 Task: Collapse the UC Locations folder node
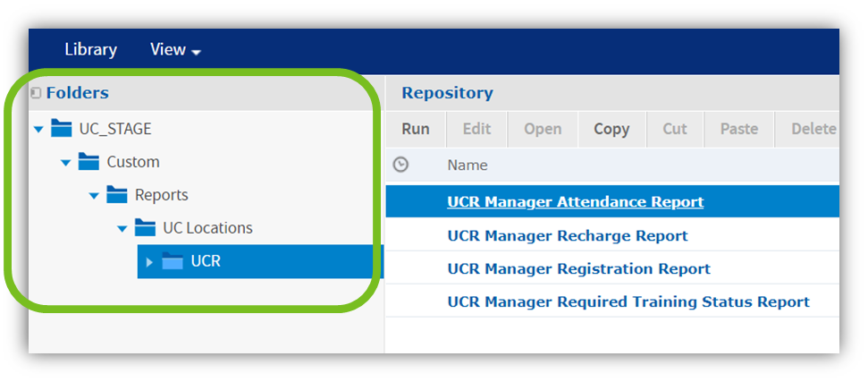pos(122,229)
